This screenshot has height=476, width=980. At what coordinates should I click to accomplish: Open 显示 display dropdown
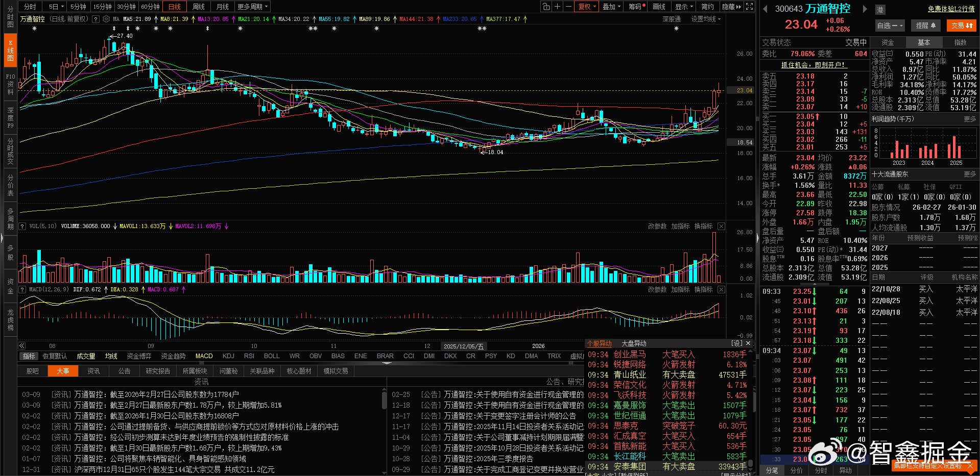(684, 7)
